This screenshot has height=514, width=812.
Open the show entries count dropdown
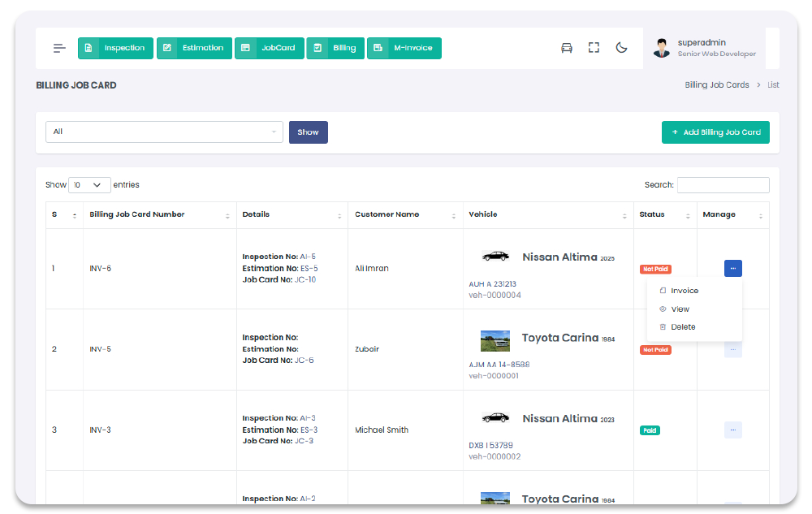89,185
